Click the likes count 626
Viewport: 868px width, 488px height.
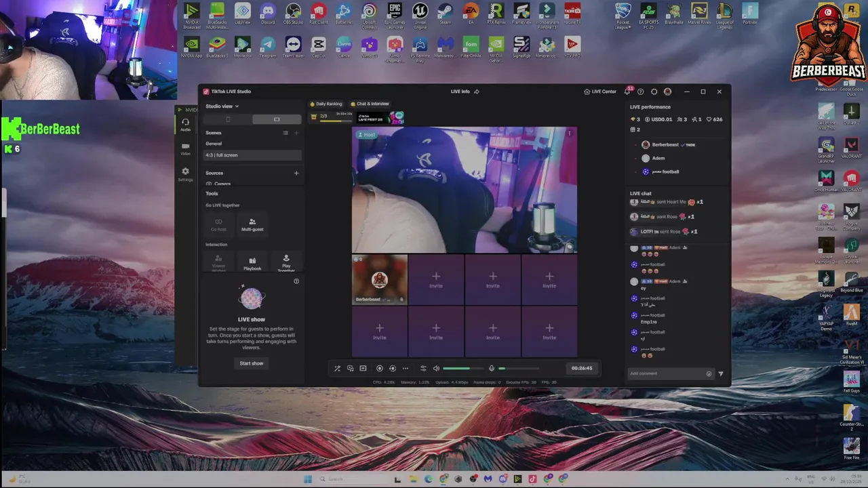click(715, 119)
